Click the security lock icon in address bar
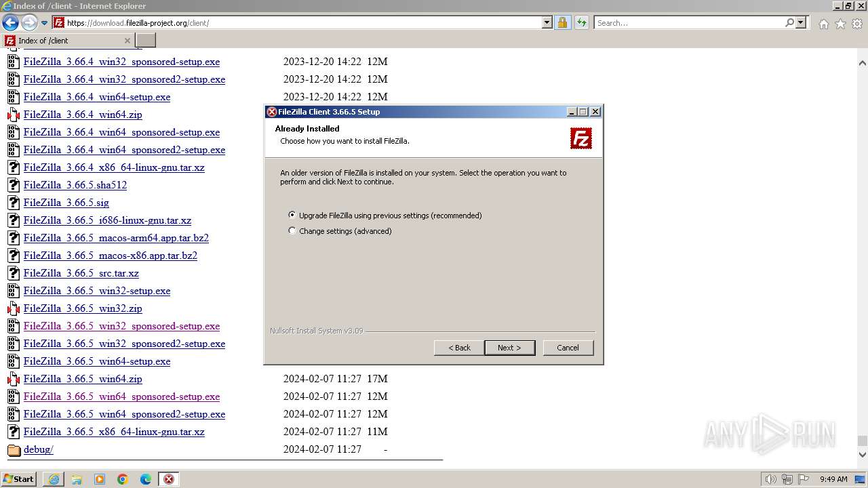The image size is (868, 488). pos(563,22)
